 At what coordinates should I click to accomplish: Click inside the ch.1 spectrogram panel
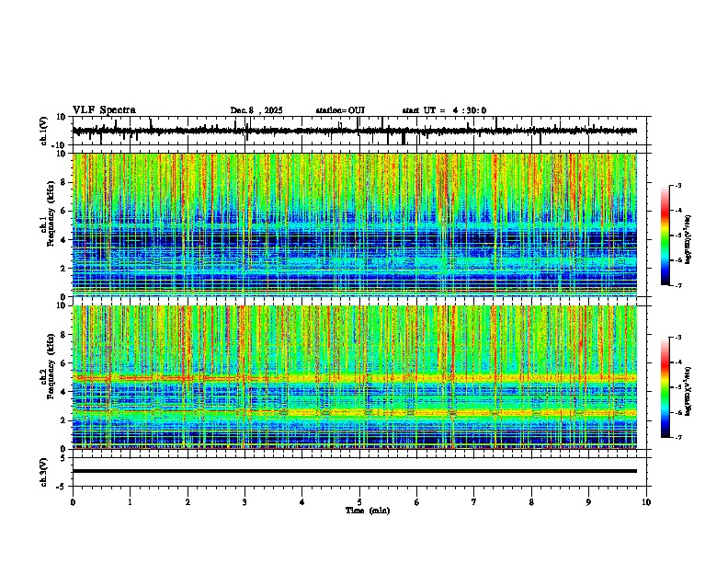[x=355, y=224]
